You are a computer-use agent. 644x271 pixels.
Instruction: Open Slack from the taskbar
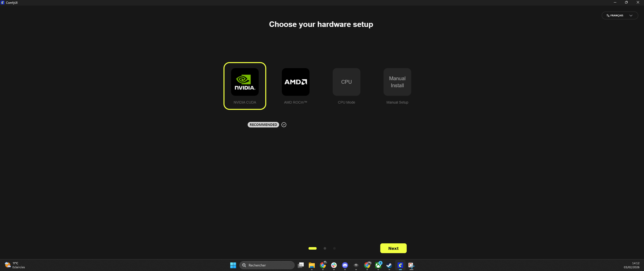334,265
